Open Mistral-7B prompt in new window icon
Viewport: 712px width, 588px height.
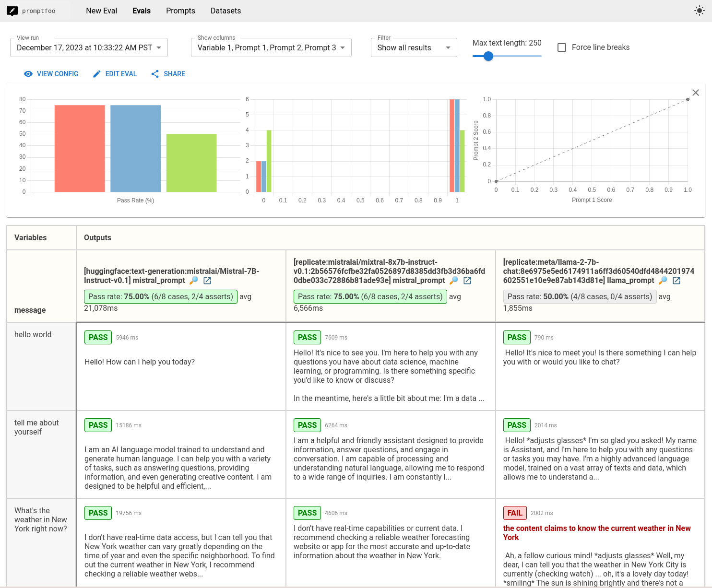[x=207, y=281]
